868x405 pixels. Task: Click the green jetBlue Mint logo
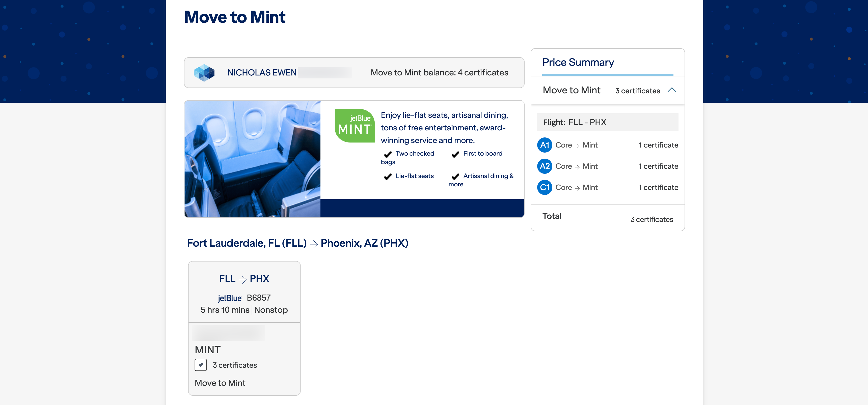[355, 126]
